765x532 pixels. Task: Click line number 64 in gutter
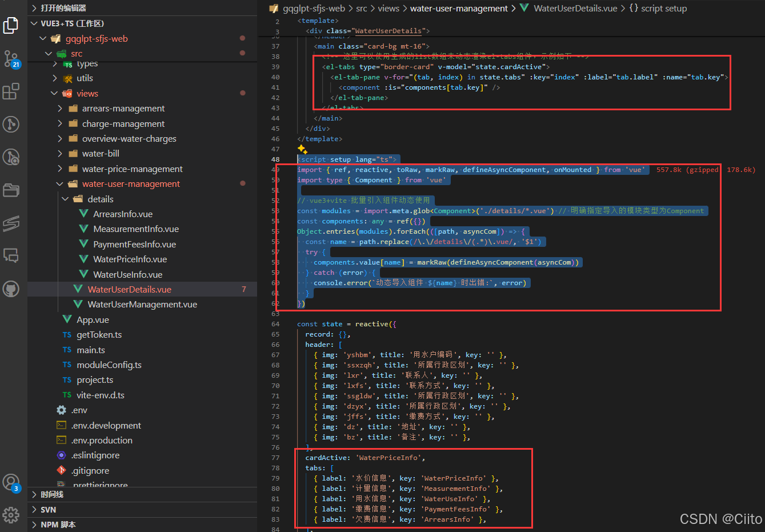pyautogui.click(x=275, y=324)
